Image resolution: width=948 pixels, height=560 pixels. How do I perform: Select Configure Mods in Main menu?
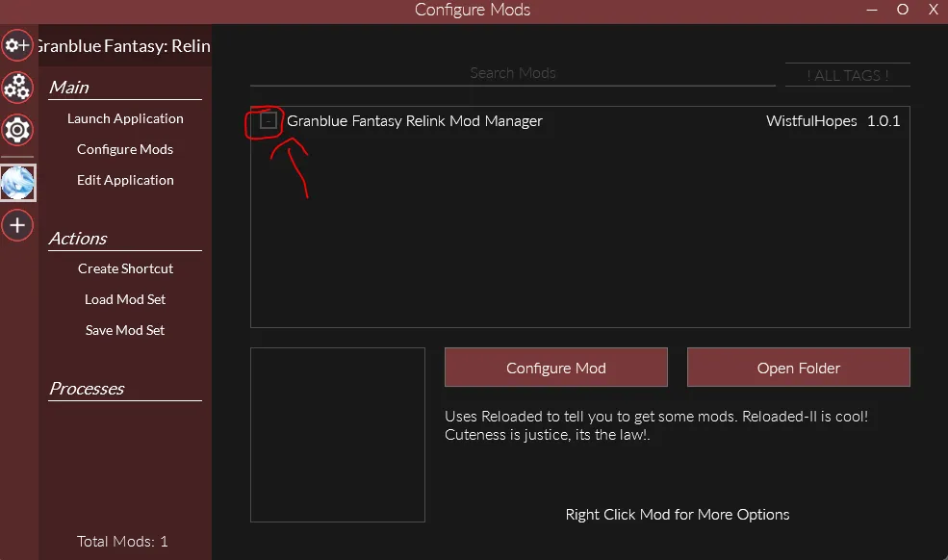click(125, 149)
